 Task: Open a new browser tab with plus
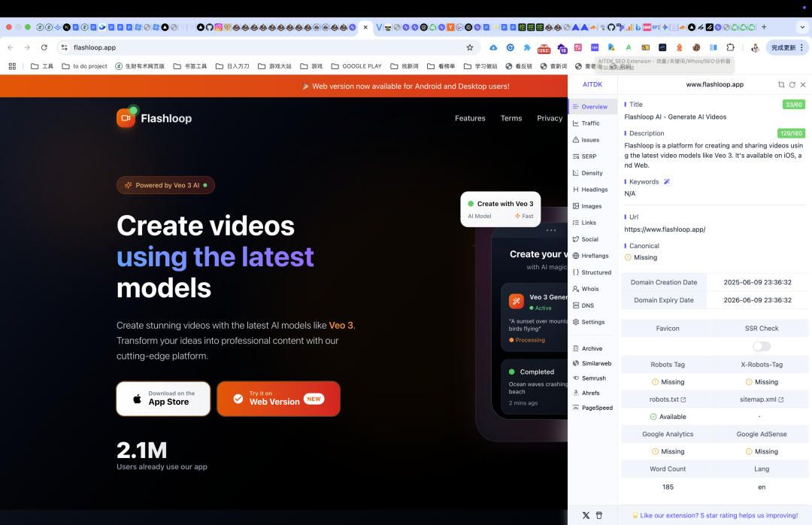click(x=764, y=27)
